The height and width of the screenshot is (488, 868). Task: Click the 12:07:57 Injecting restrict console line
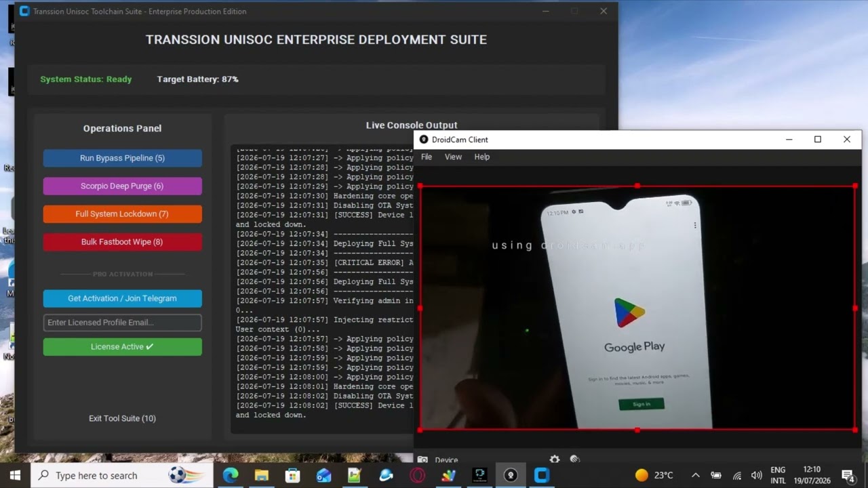click(x=324, y=319)
